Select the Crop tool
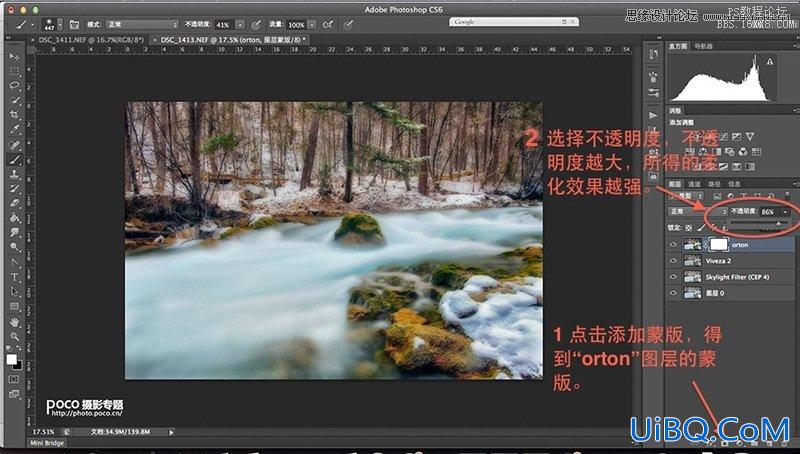The image size is (800, 454). (14, 115)
